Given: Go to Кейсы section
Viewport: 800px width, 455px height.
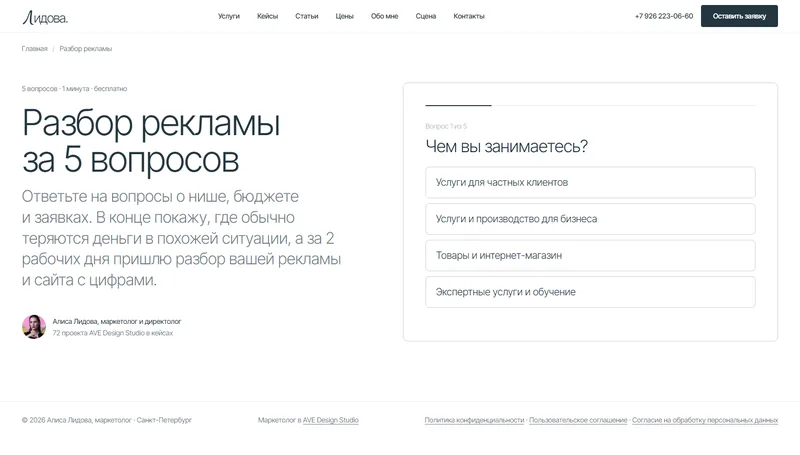Looking at the screenshot, I should [267, 16].
